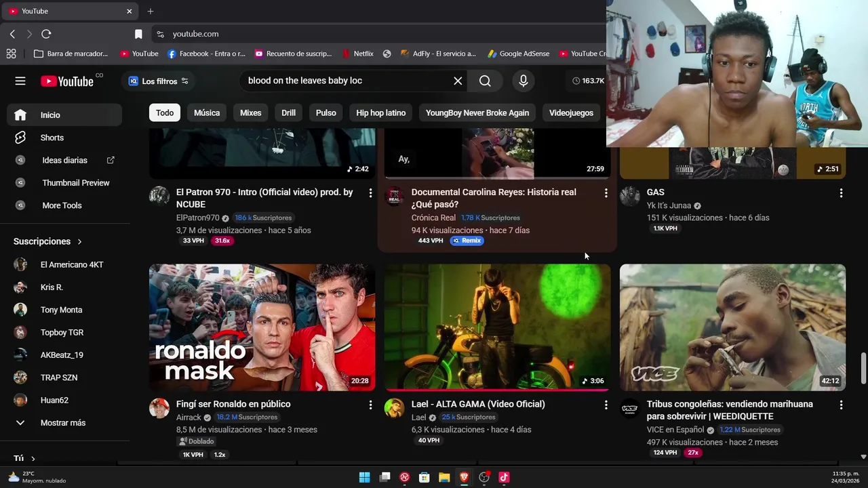This screenshot has height=488, width=868.
Task: Open Yk It's Junaa channel avatar
Action: point(630,196)
